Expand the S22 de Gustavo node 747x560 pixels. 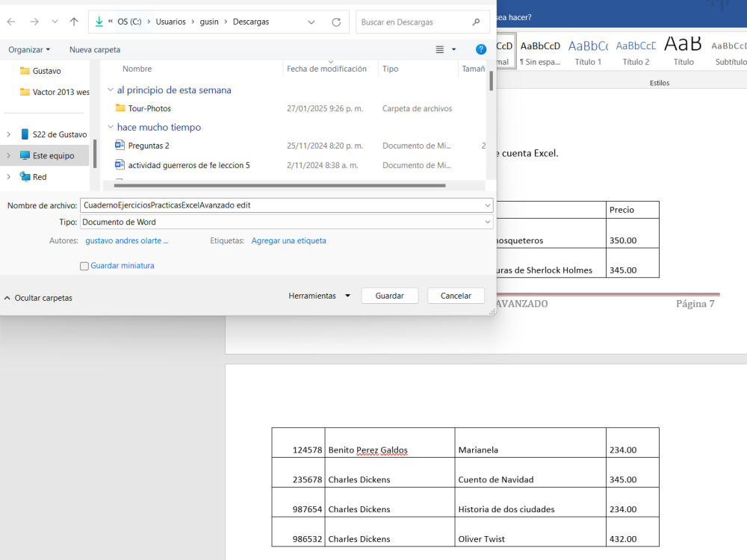(x=8, y=134)
